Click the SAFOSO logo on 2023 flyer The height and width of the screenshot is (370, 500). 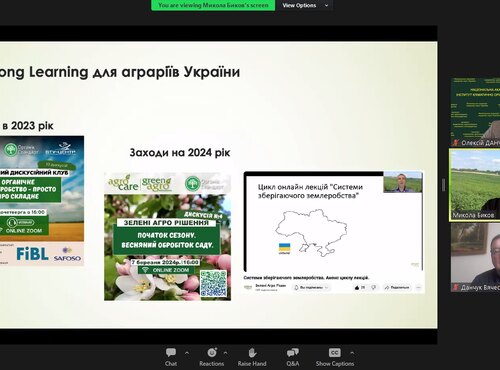click(x=67, y=254)
